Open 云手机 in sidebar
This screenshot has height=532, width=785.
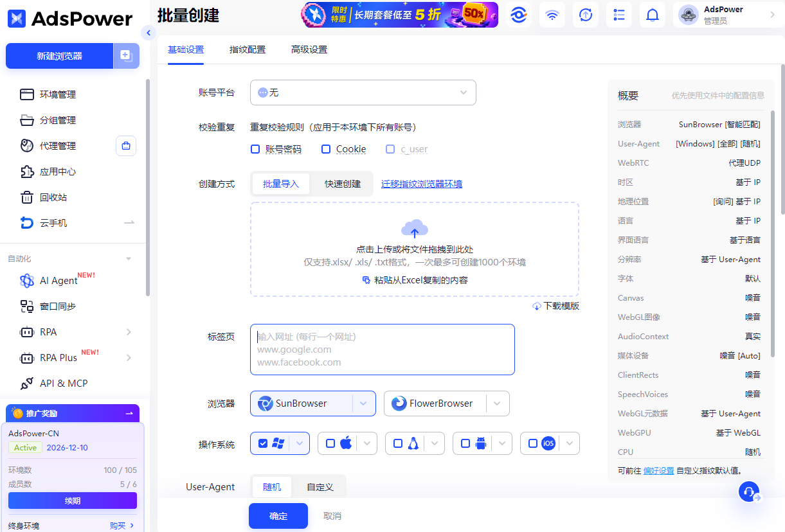pos(53,223)
